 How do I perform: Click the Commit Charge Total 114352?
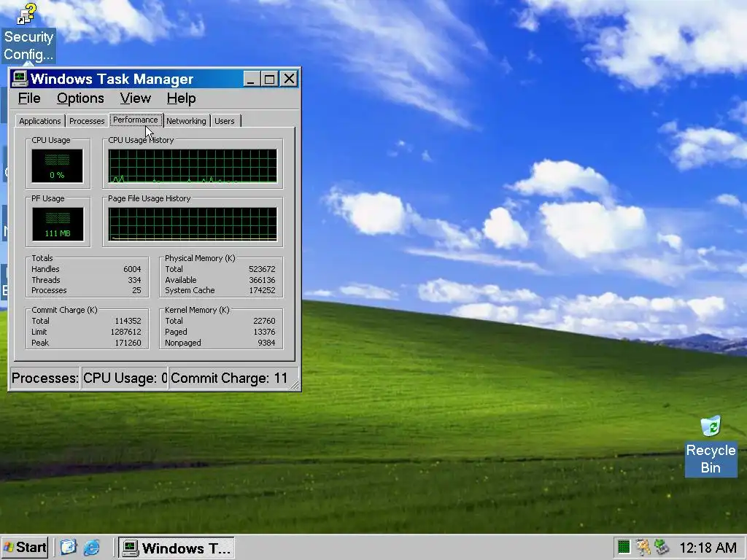128,321
